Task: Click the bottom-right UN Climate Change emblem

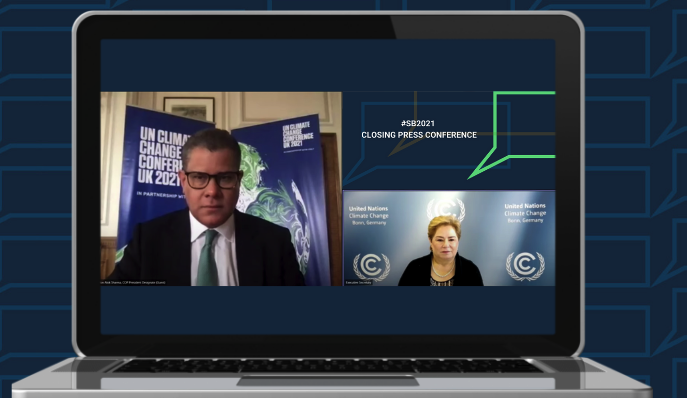Action: pyautogui.click(x=525, y=266)
